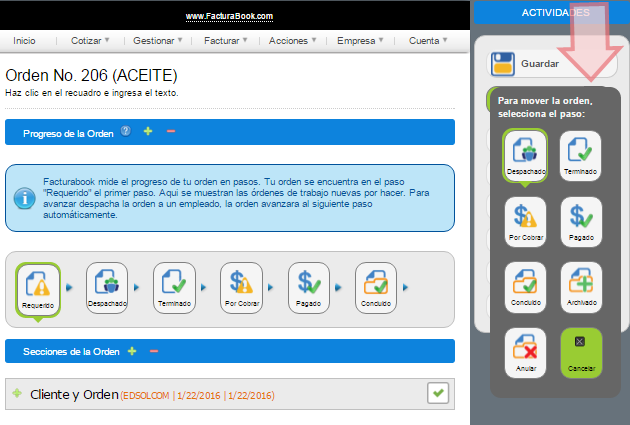Go to Inicio menu

[x=24, y=41]
